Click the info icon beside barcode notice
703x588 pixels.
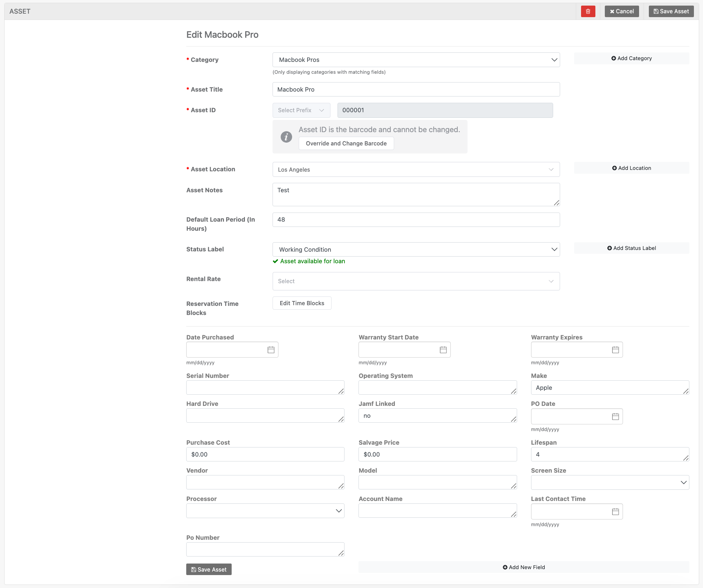coord(286,137)
